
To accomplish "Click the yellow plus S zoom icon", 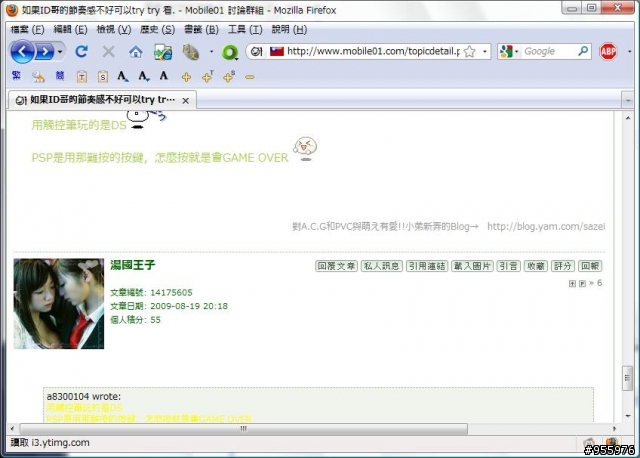I will click(229, 76).
